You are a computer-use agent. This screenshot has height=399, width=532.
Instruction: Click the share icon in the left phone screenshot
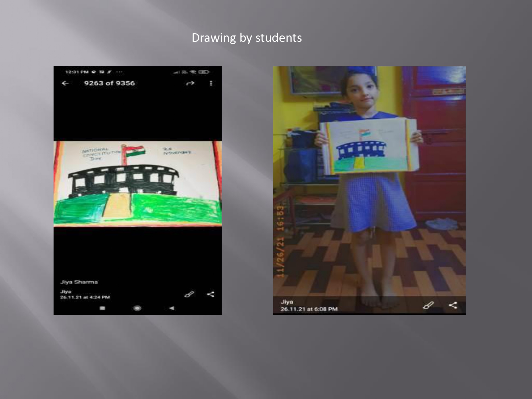[x=211, y=294]
